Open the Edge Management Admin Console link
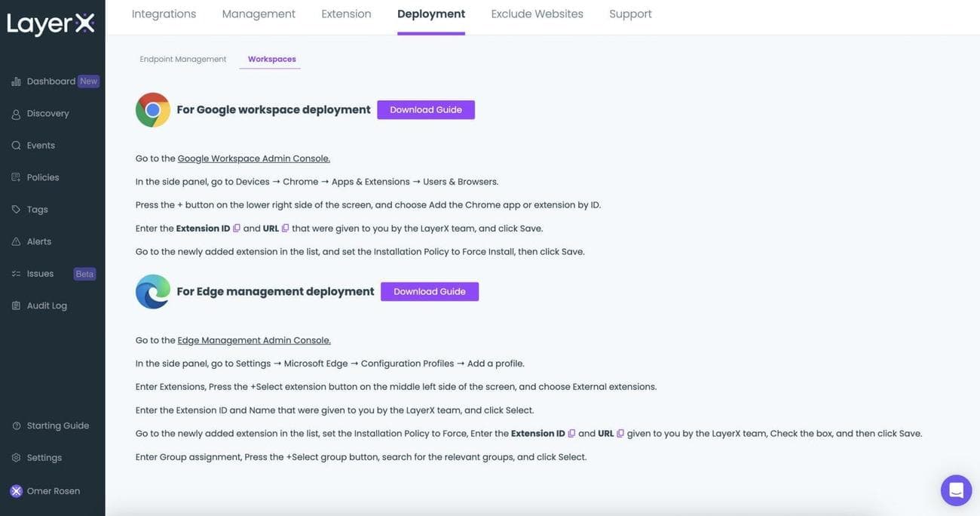The height and width of the screenshot is (516, 980). pos(254,340)
